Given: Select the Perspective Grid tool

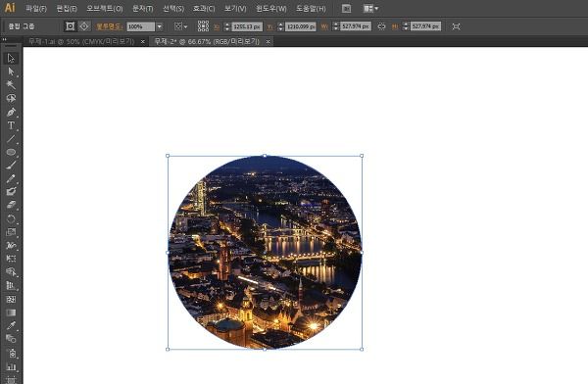Looking at the screenshot, I should [11, 285].
